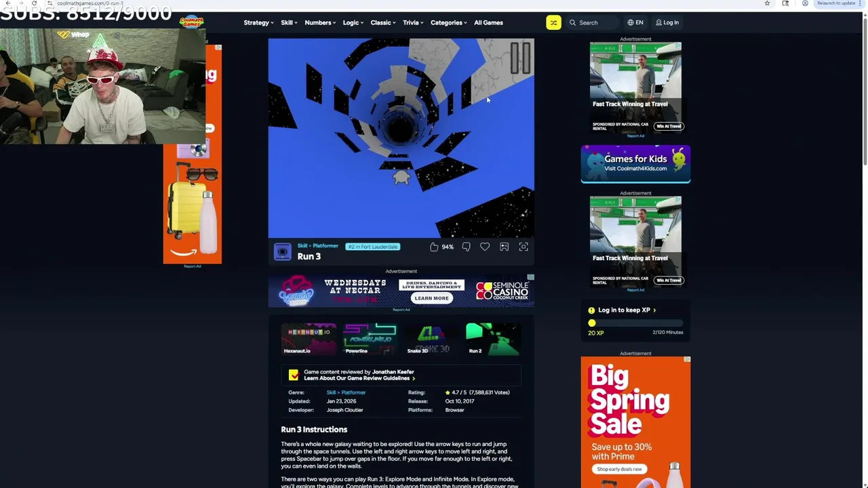Click the search magnifier icon

tap(573, 22)
